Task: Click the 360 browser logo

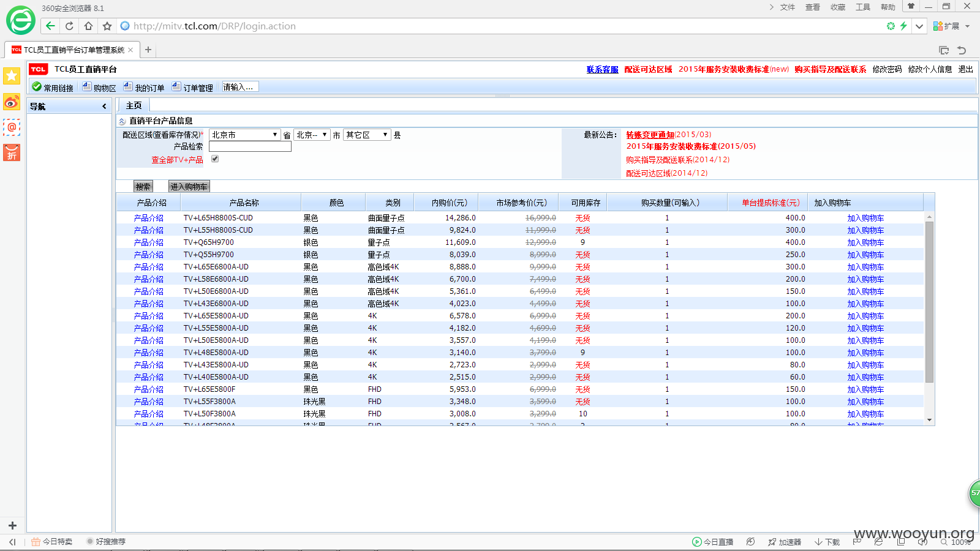Action: tap(21, 21)
